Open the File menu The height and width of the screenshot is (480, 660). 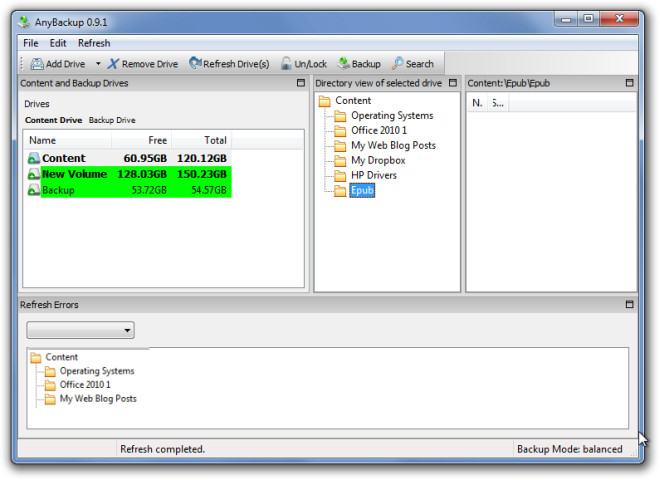pos(31,43)
